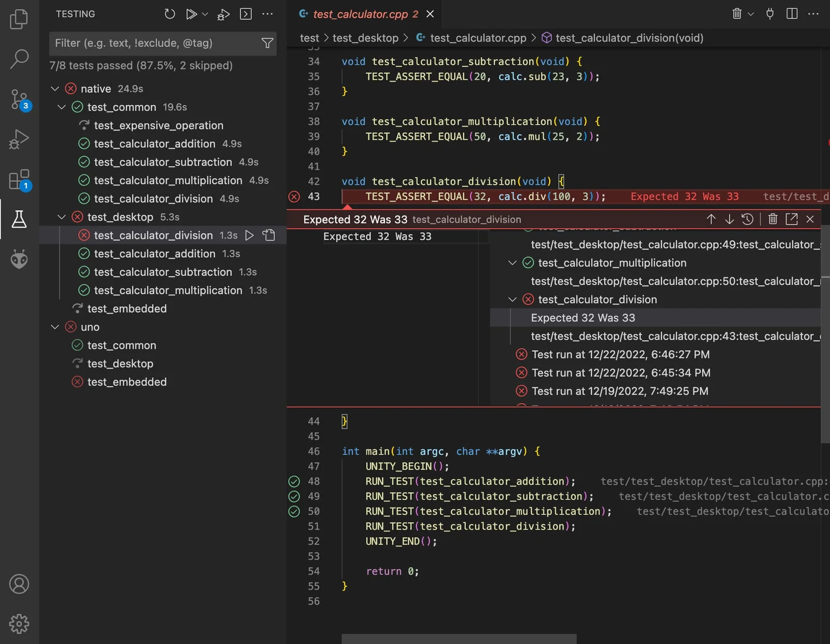
Task: Open Accounts icon in activity bar
Action: tap(19, 584)
